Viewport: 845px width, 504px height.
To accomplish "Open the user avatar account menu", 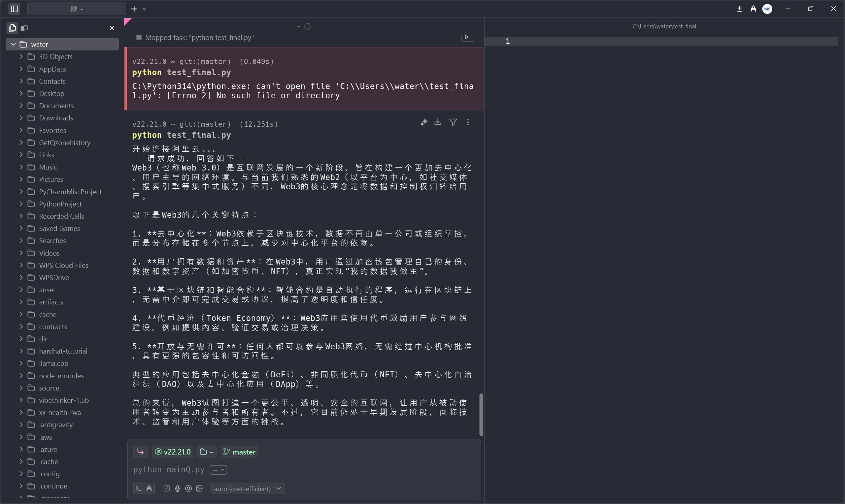I will point(767,9).
